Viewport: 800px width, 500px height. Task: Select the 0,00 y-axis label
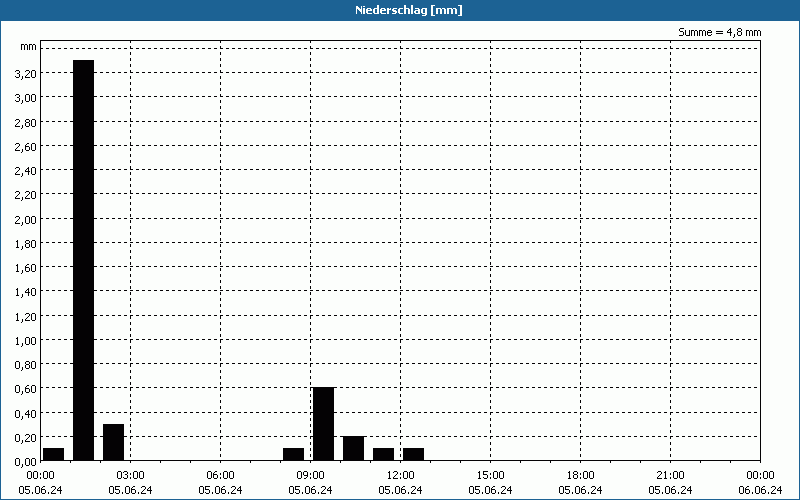pos(26,462)
